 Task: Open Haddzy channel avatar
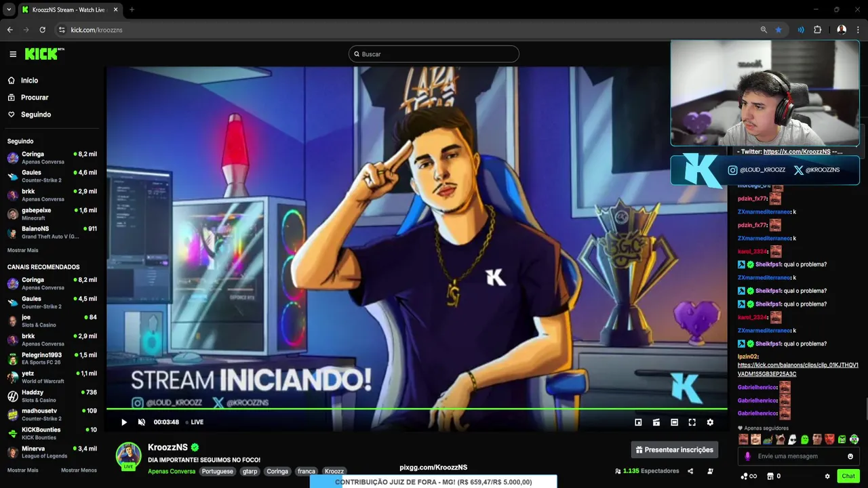click(x=13, y=396)
